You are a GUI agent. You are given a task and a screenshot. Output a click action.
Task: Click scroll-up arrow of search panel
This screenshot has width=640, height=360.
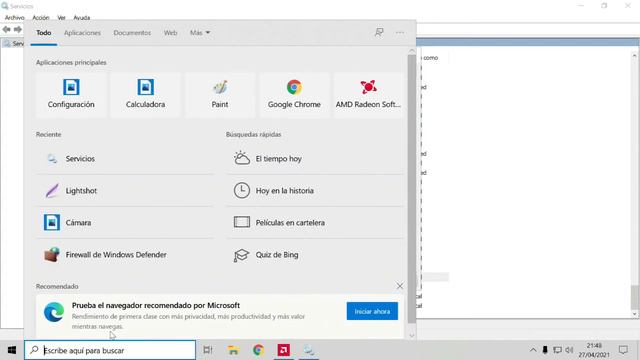point(412,51)
